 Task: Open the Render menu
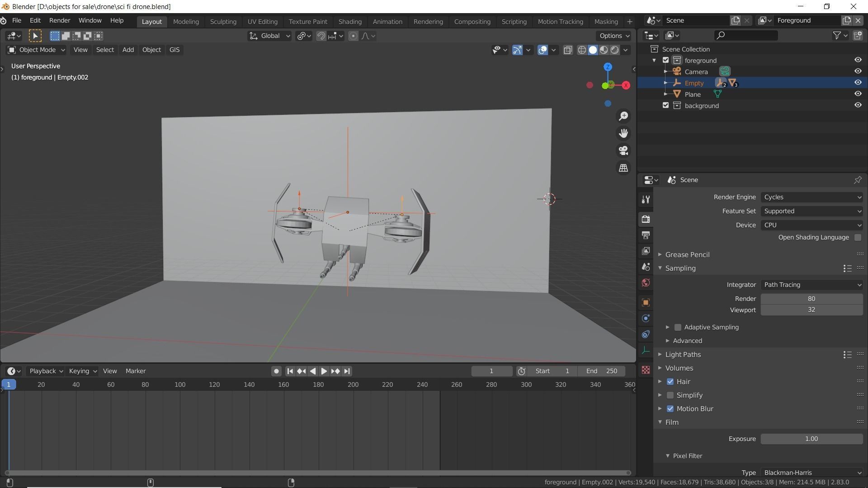[x=59, y=21]
